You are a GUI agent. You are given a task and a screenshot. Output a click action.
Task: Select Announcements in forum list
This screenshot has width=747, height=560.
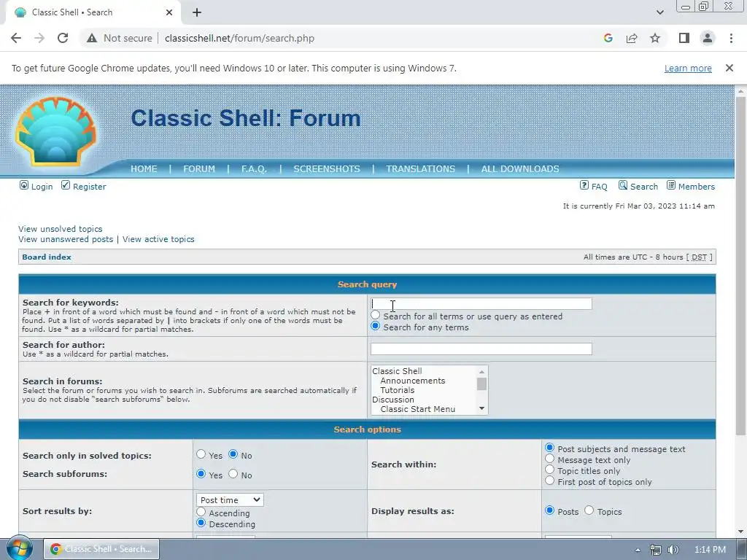[413, 381]
